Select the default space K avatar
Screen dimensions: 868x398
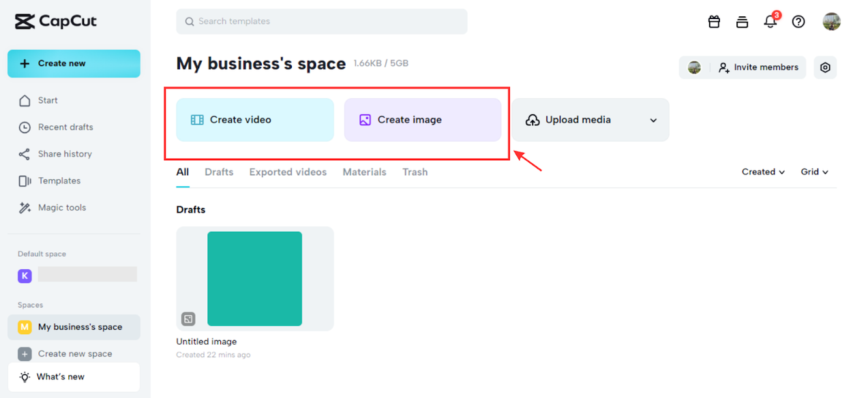click(x=25, y=275)
